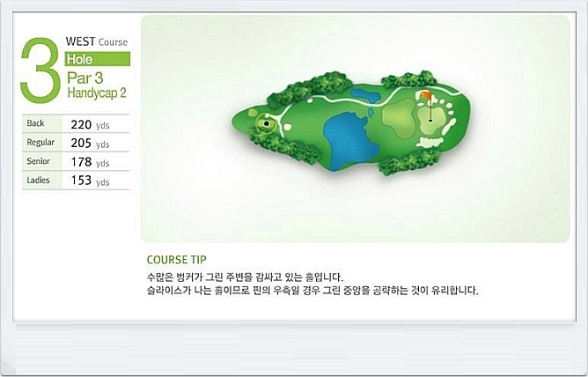
Task: Click the large hole number 3
Action: click(x=40, y=70)
